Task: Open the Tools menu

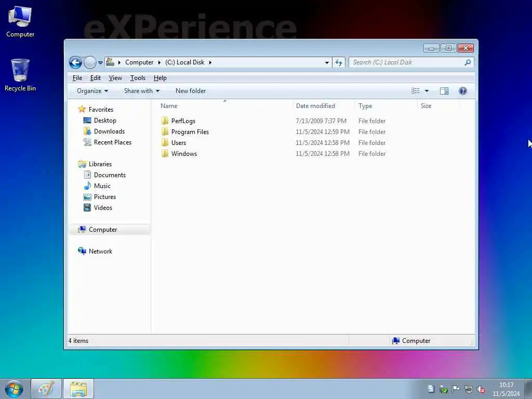Action: [138, 78]
